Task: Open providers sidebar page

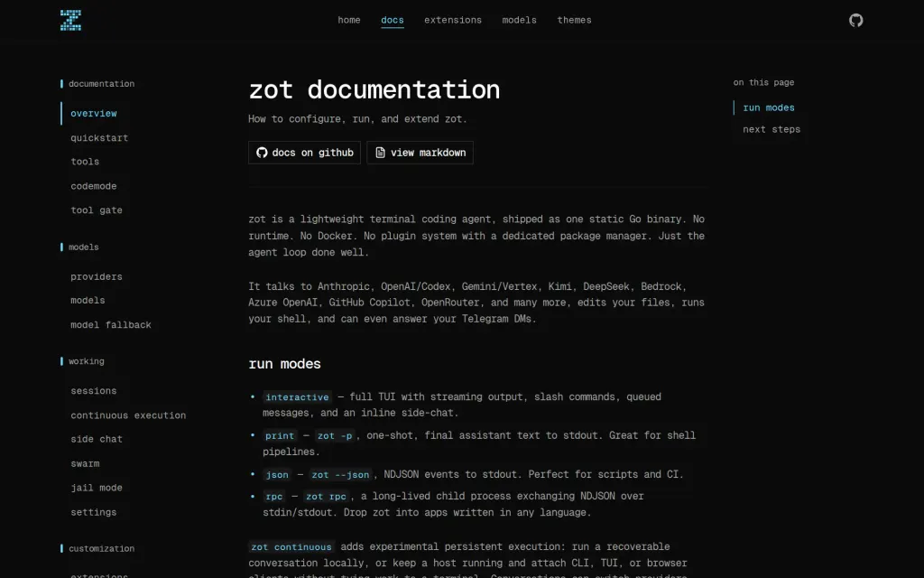Action: coord(97,276)
